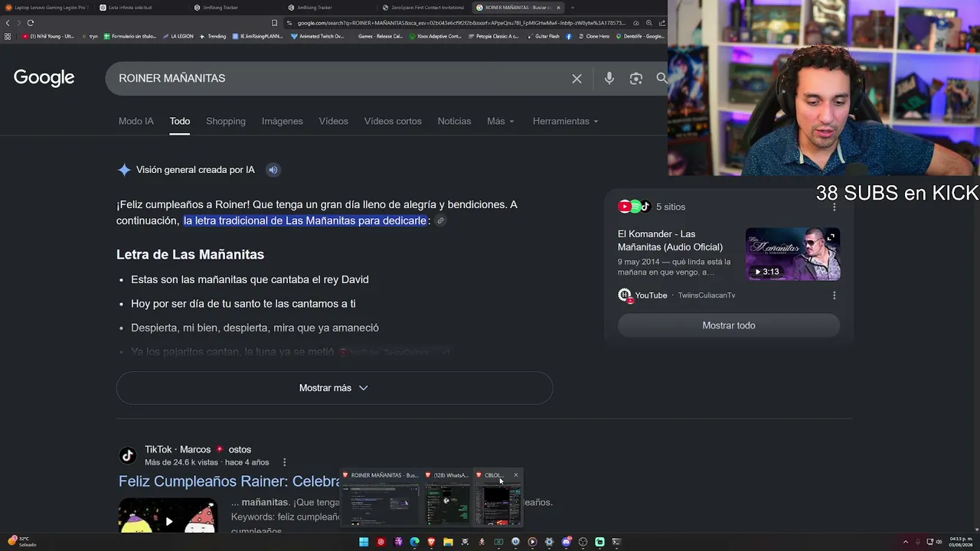The width and height of the screenshot is (980, 551).
Task: Click the link icon after the highlighted sentence
Action: [x=440, y=221]
